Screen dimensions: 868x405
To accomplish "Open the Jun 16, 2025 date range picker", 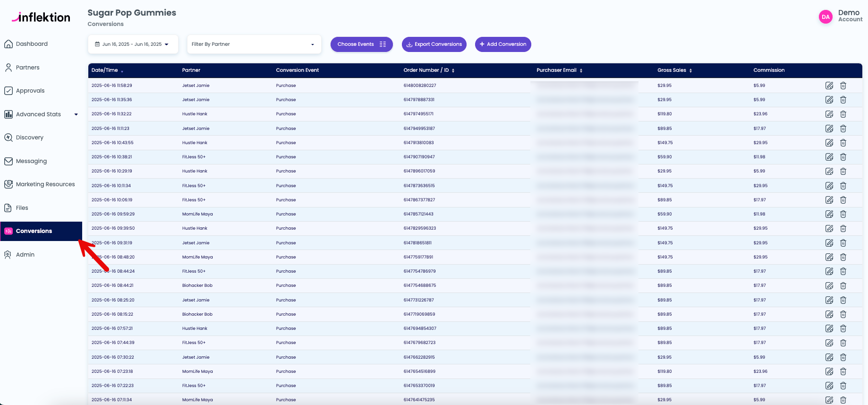I will (x=133, y=44).
